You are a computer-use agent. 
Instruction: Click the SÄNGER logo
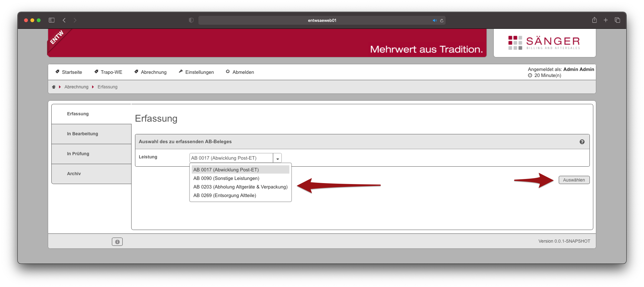click(544, 43)
